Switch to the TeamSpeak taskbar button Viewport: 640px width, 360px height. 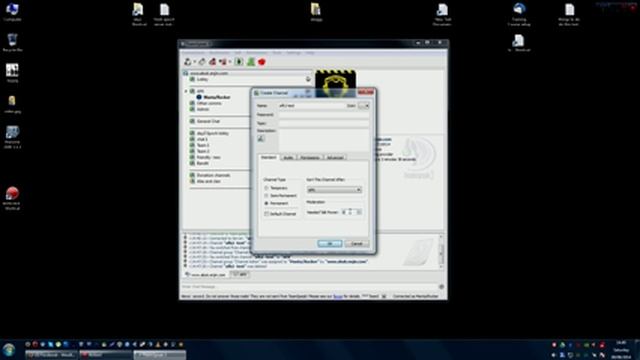(160, 355)
